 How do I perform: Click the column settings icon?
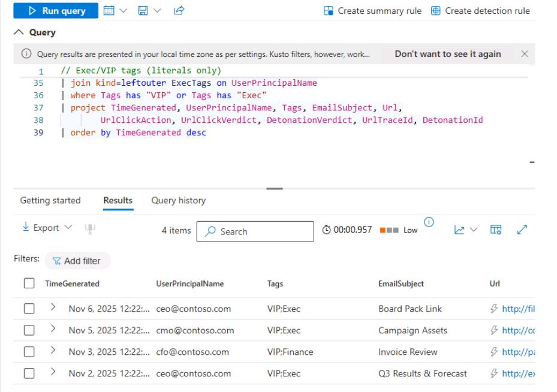(495, 230)
